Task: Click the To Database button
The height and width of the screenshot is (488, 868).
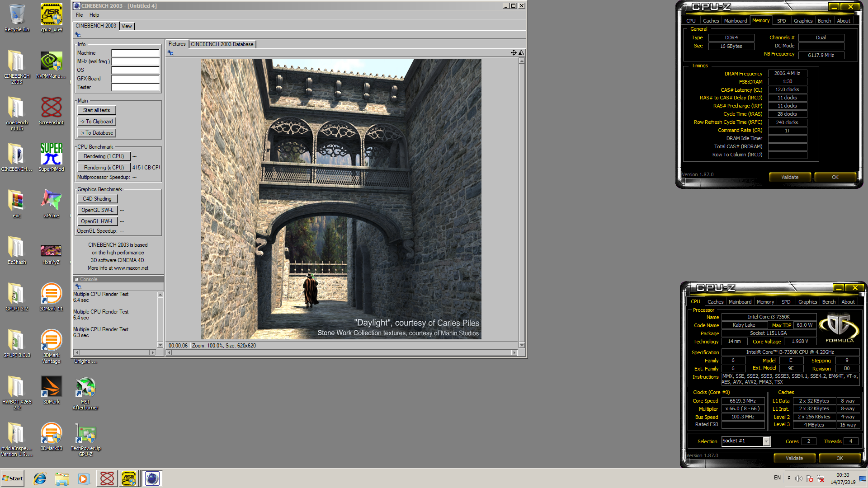Action: click(97, 133)
